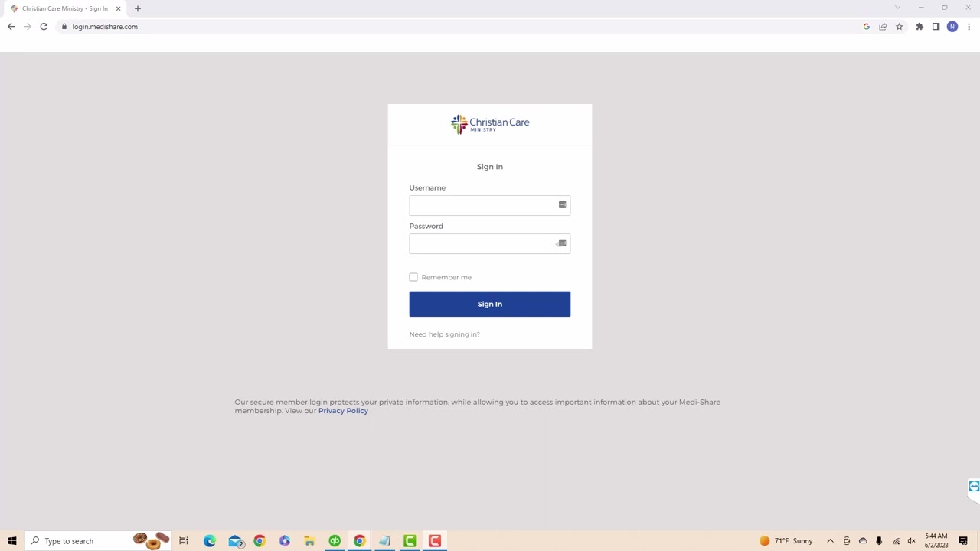Click the address bar showing login.medishare.com
The height and width of the screenshot is (551, 980).
[459, 27]
